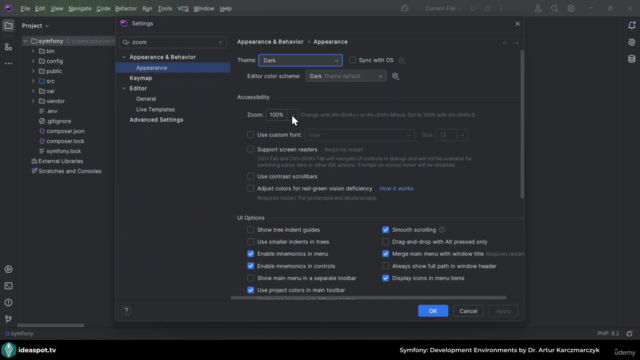The image size is (640, 360).
Task: Click the update icon left of Current File
Action: (x=404, y=9)
